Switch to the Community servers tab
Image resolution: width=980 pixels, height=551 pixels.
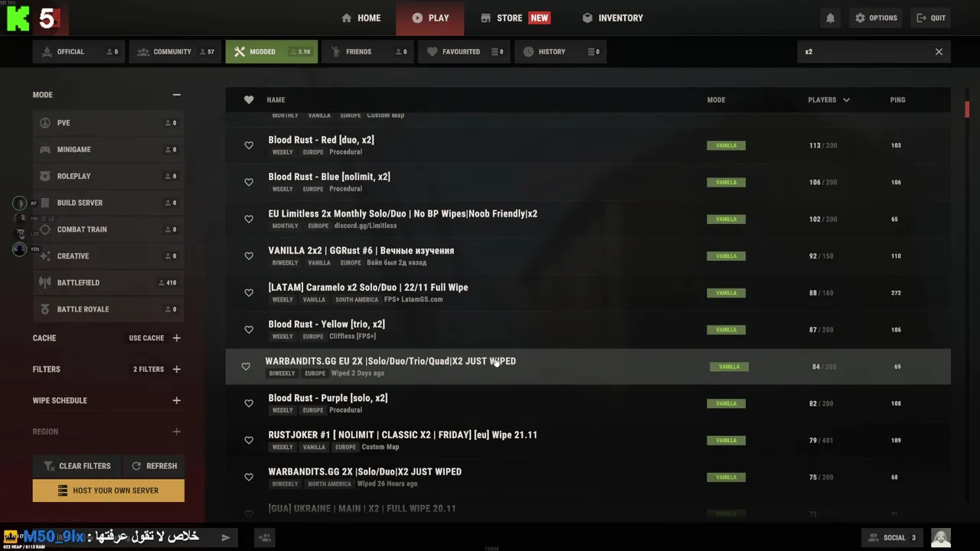175,52
